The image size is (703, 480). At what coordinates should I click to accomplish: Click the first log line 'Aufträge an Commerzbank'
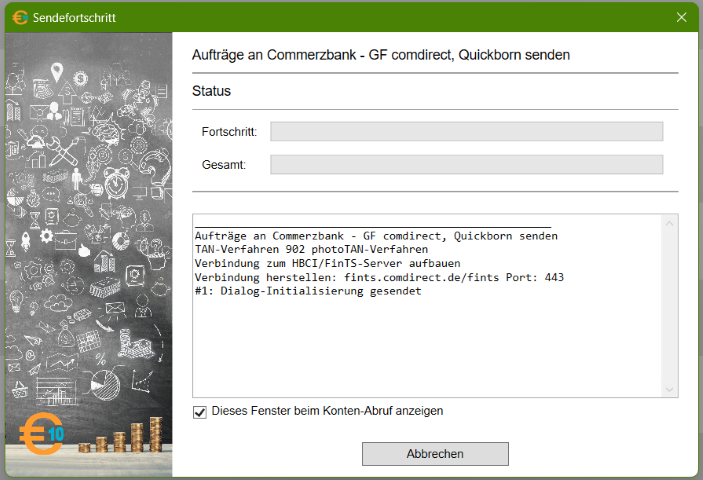[376, 236]
